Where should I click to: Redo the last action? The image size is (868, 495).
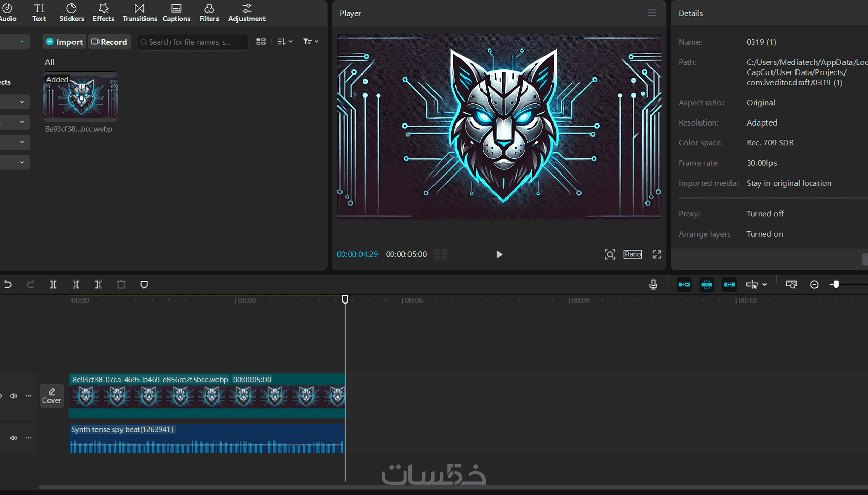[x=30, y=285]
